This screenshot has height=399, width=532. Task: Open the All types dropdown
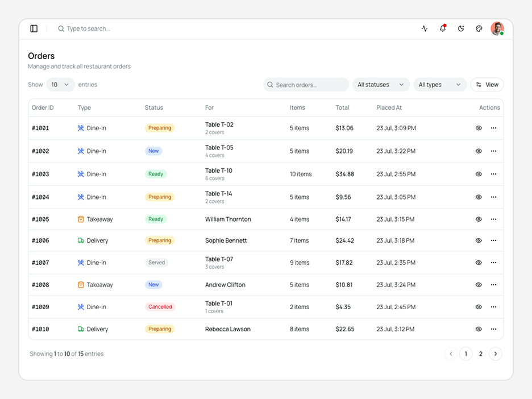point(440,85)
